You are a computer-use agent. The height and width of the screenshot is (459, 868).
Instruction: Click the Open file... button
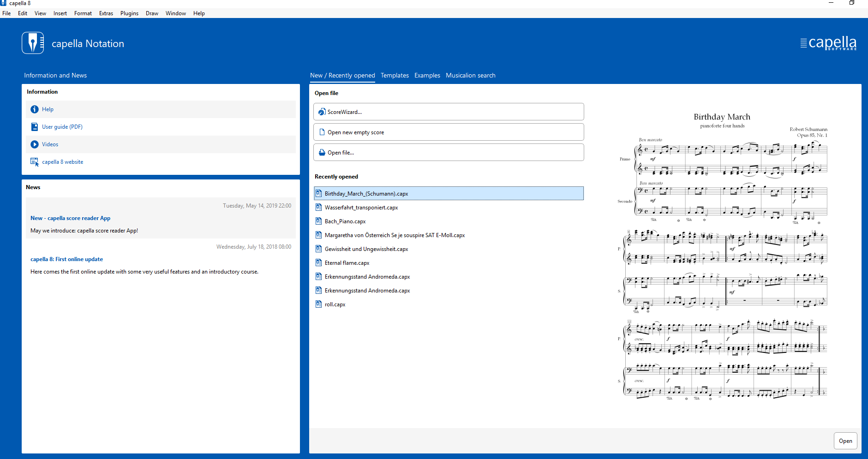point(449,152)
